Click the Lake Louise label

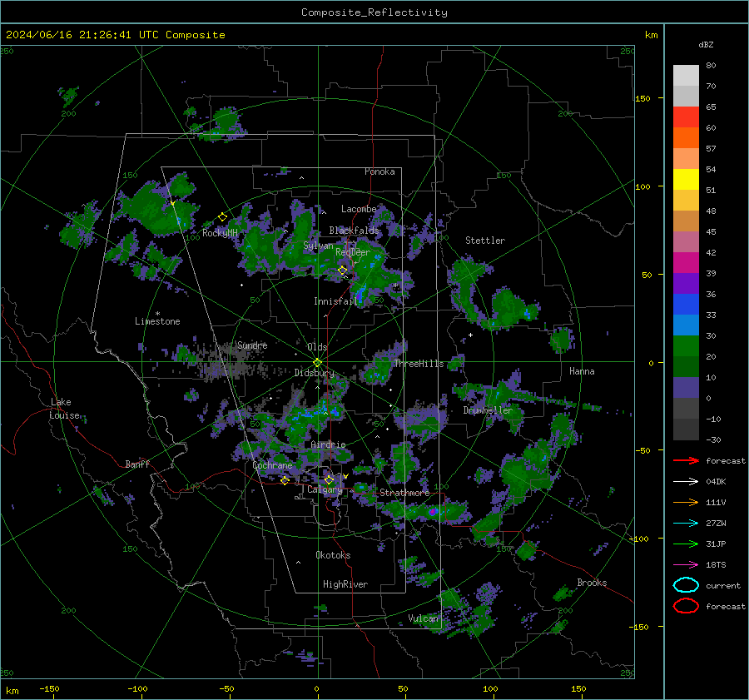64,409
